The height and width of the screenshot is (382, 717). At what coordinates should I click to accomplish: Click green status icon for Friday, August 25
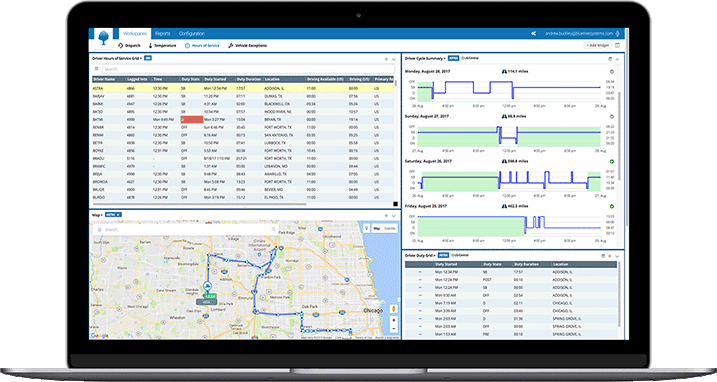click(612, 206)
